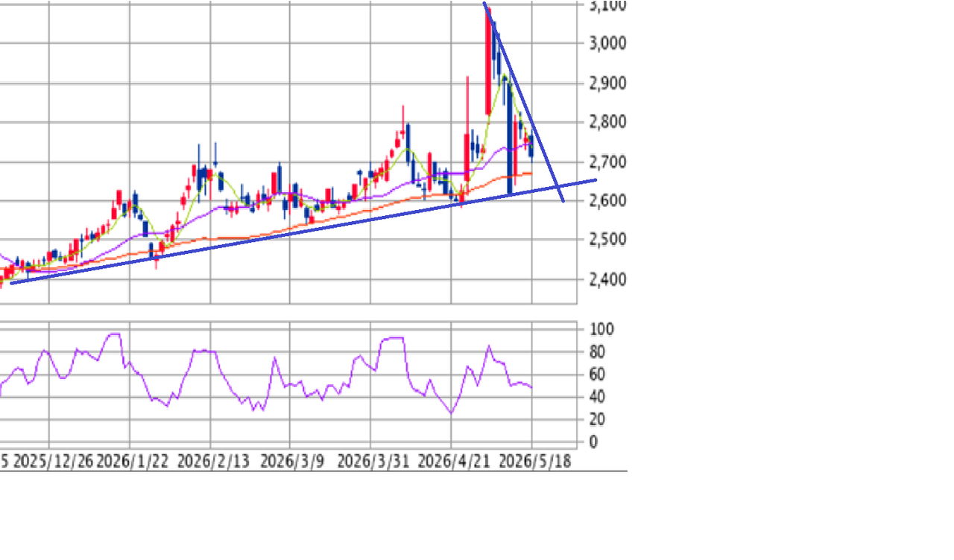Click the 2,600 price axis label
This screenshot has height=560, width=954.
click(x=607, y=201)
